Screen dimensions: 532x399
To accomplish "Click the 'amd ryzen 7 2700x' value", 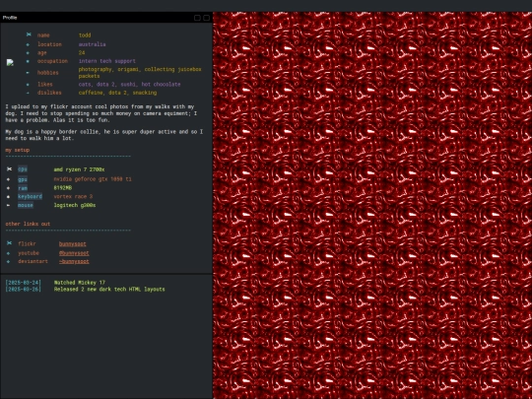I will pos(79,169).
